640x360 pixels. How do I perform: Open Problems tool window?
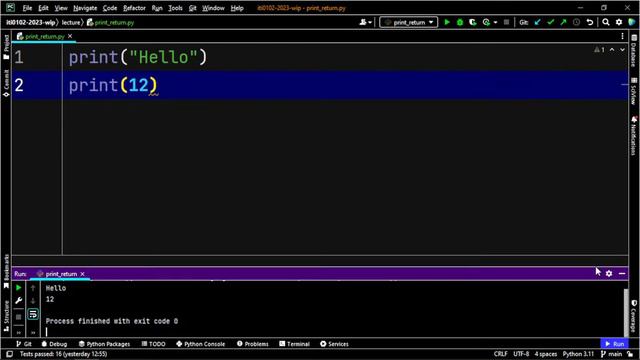pyautogui.click(x=253, y=344)
